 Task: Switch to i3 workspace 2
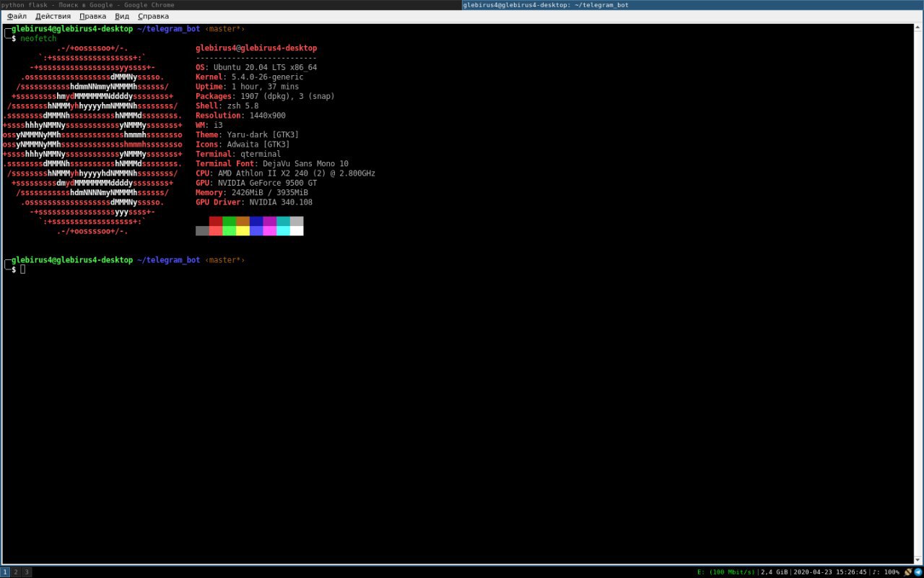pos(16,572)
